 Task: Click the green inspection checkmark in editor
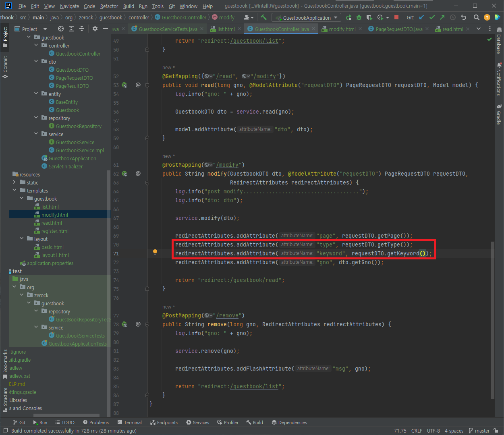[489, 39]
